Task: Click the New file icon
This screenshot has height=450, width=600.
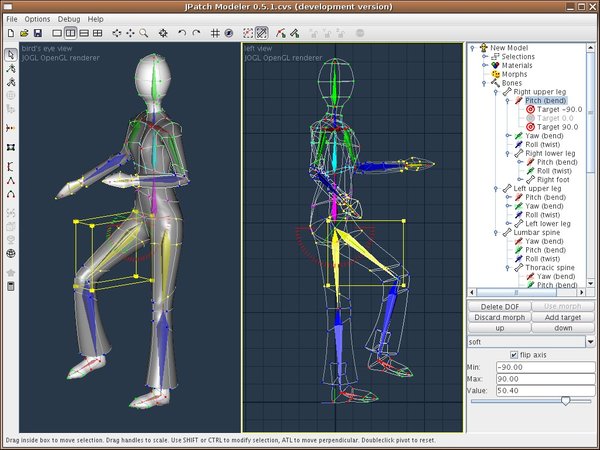Action: tap(9, 33)
